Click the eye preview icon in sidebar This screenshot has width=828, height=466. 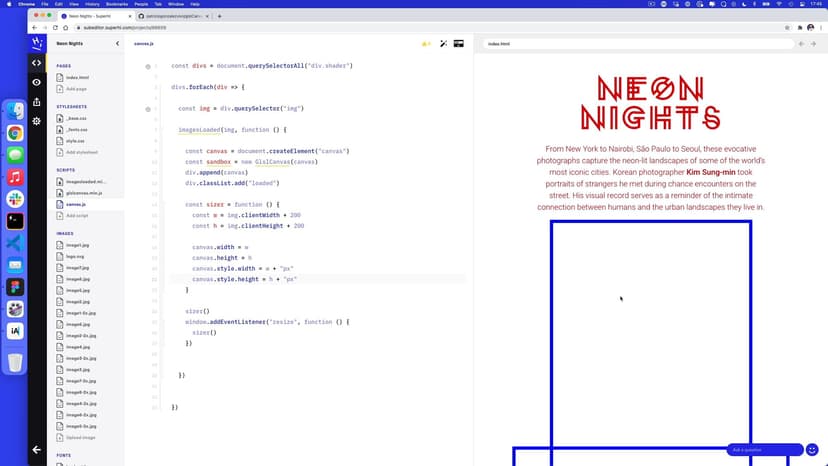click(37, 82)
